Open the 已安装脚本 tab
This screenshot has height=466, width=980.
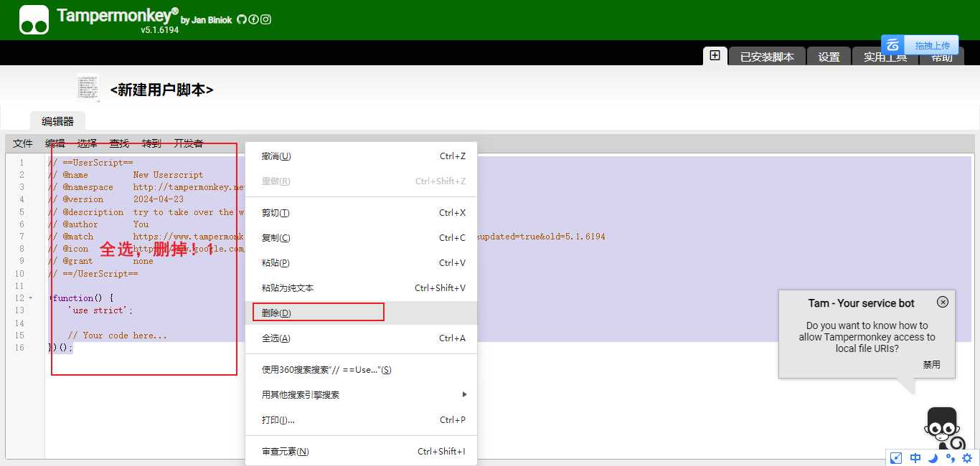767,57
